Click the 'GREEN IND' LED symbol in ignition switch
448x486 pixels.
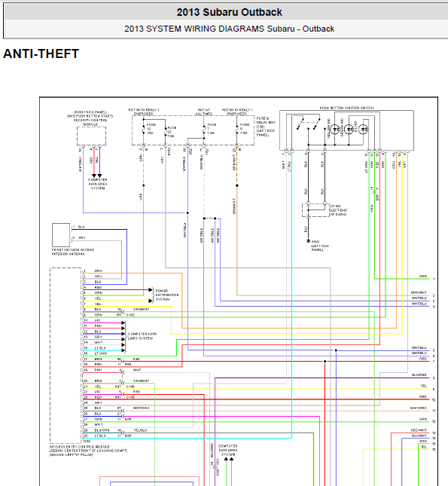pyautogui.click(x=349, y=129)
